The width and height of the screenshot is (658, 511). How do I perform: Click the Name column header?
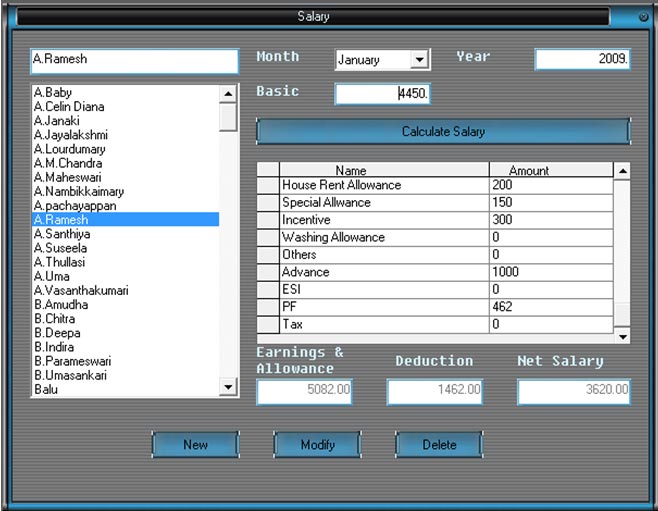384,170
